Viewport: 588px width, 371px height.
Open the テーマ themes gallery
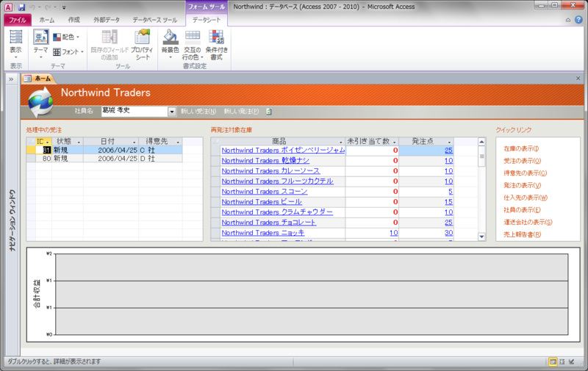(x=40, y=44)
